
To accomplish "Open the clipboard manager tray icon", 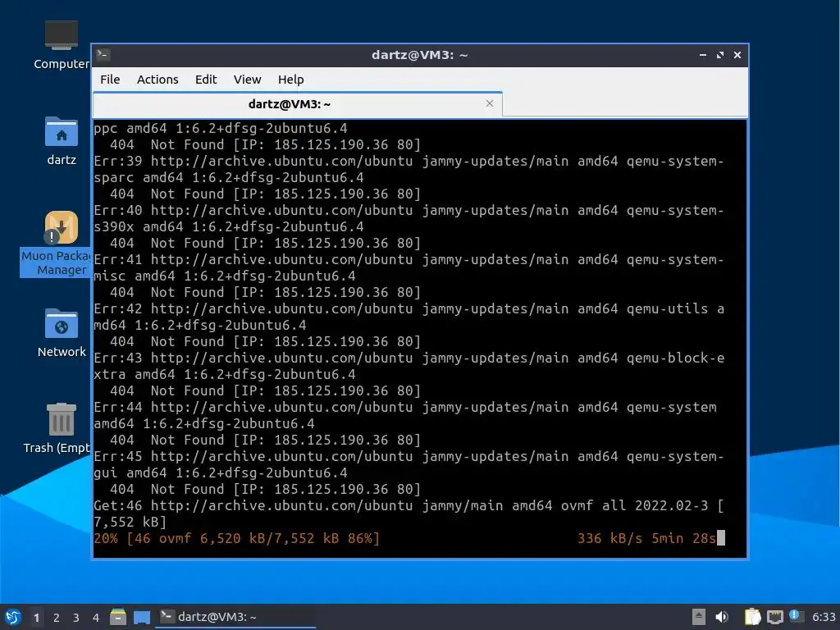I will point(752,617).
